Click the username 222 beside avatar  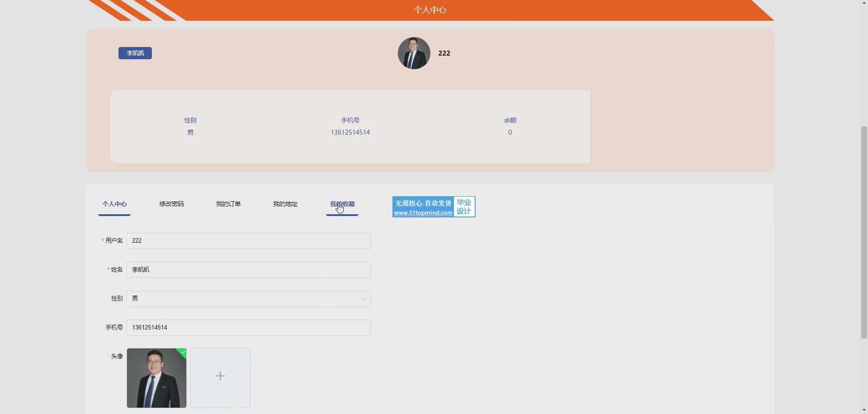pos(444,53)
